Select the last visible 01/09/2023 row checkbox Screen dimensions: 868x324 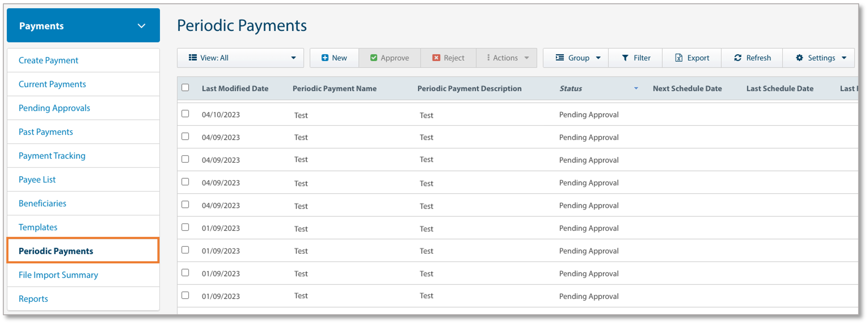click(x=185, y=295)
